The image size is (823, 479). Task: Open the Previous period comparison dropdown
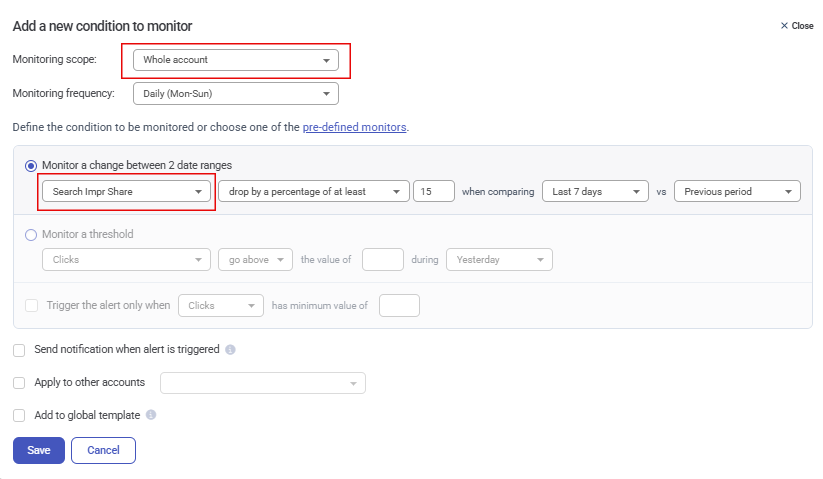click(736, 191)
